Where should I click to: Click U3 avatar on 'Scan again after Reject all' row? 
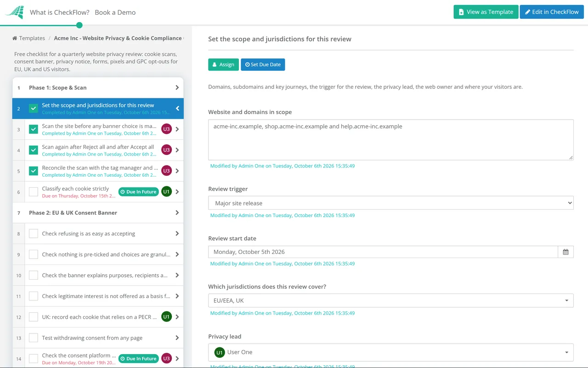point(166,150)
